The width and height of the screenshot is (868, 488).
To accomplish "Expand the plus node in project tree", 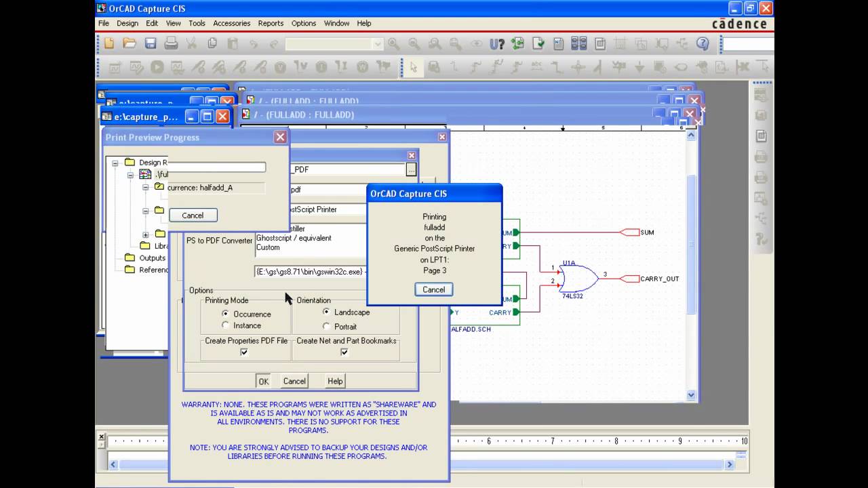I will click(x=145, y=235).
